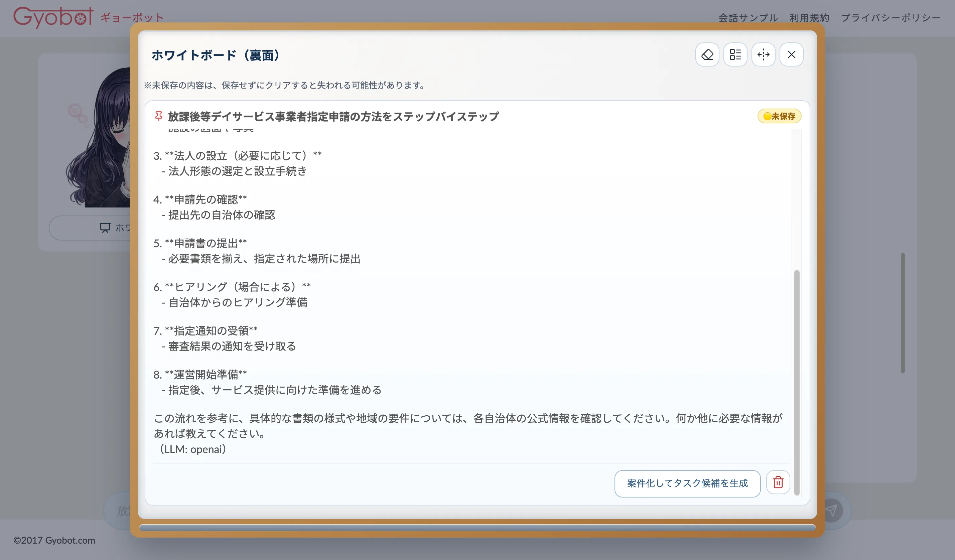Close the whiteboard with X icon
The width and height of the screenshot is (955, 560).
(791, 54)
